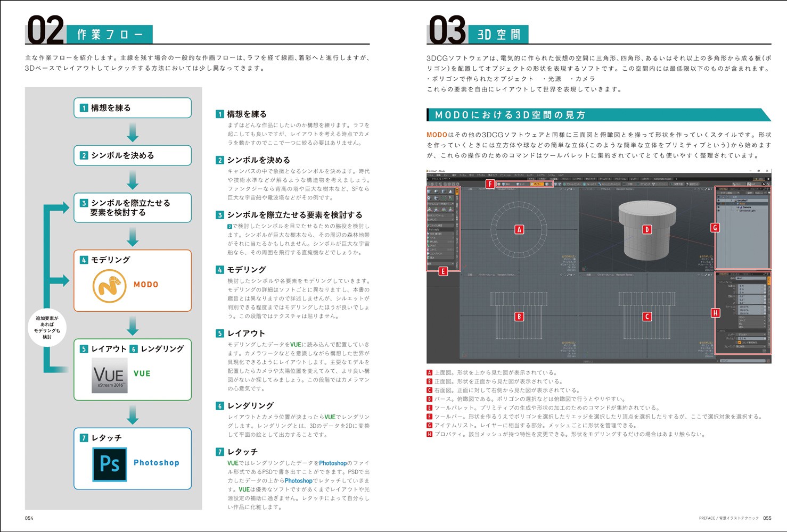
Task: Toggle the orange checkbox in the Mesh properties
Action: pos(739,342)
